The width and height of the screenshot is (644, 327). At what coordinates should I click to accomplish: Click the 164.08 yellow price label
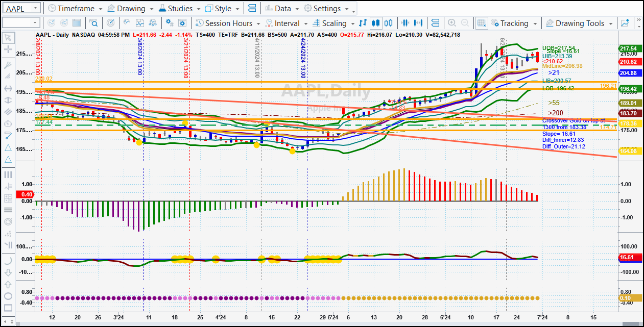tap(630, 151)
